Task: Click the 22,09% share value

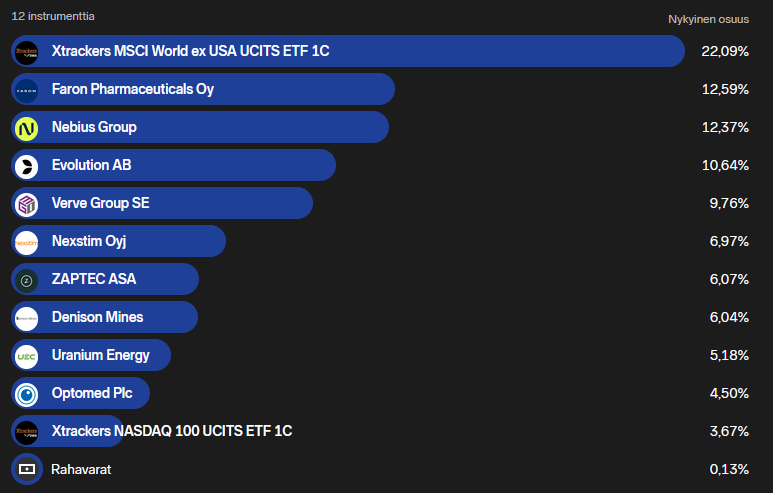Action: [725, 51]
